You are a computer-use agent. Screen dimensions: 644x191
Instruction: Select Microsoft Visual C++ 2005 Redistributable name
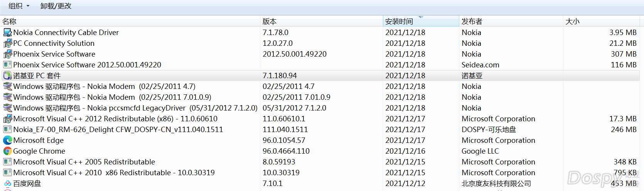point(84,162)
